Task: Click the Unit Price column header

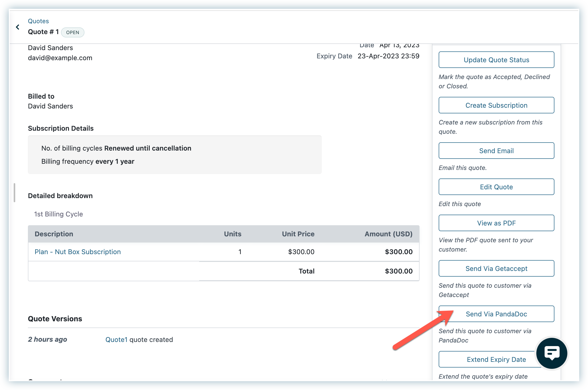Action: coord(298,234)
